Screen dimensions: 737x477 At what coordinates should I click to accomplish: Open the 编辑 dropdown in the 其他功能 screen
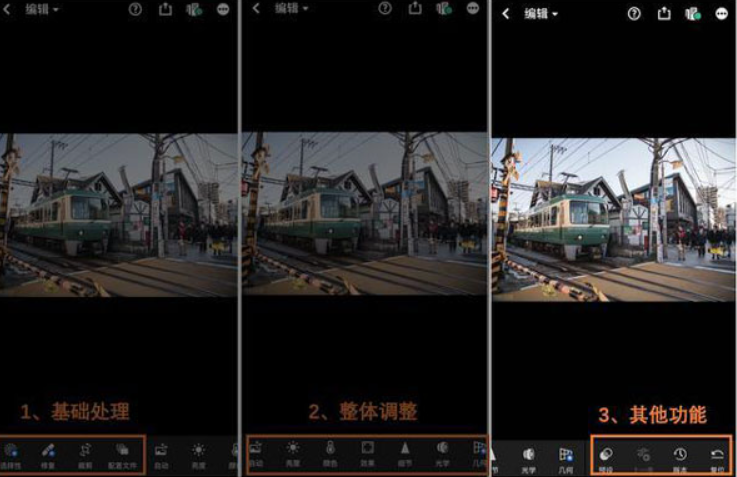pos(541,14)
